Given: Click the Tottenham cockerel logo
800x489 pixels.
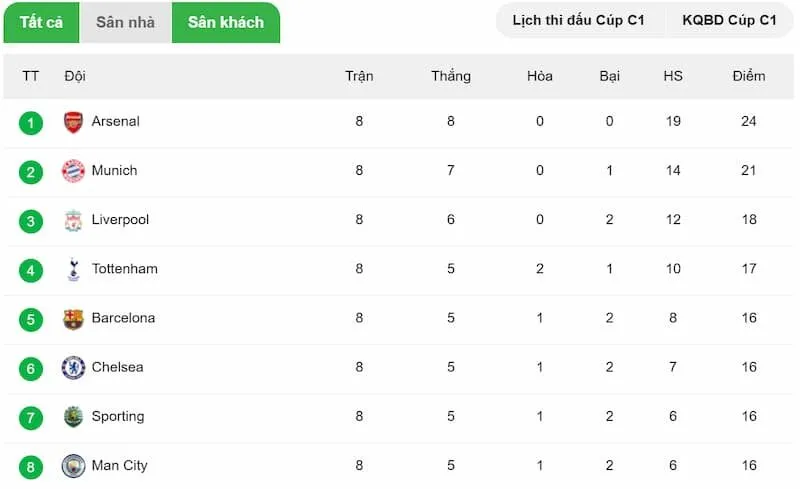Looking at the screenshot, I should 73,269.
